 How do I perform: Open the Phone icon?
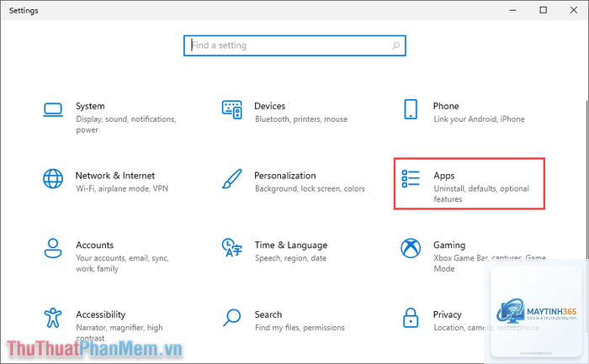pyautogui.click(x=411, y=109)
